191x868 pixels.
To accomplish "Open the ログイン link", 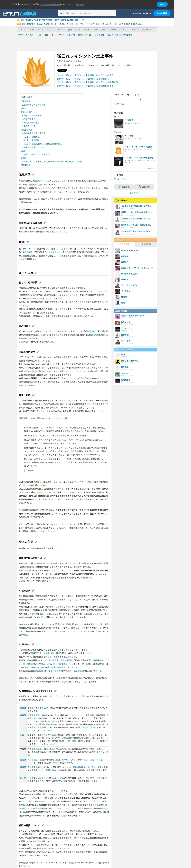I will 147,13.
